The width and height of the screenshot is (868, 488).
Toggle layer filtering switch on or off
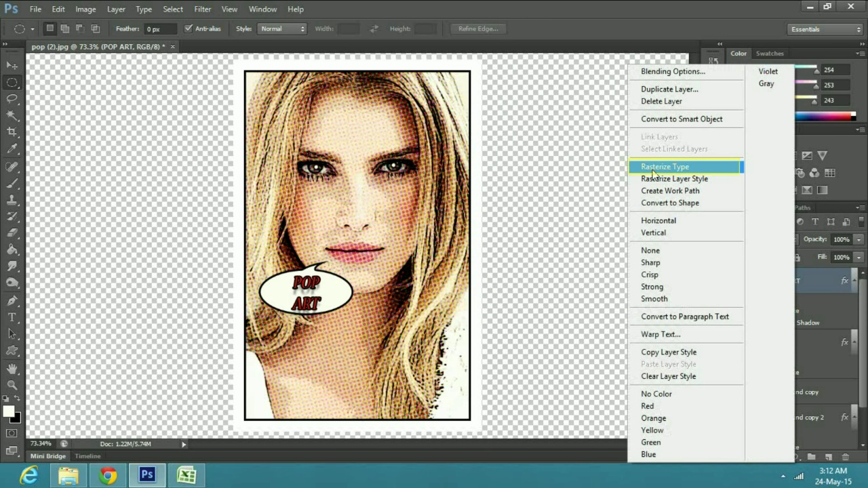point(861,222)
